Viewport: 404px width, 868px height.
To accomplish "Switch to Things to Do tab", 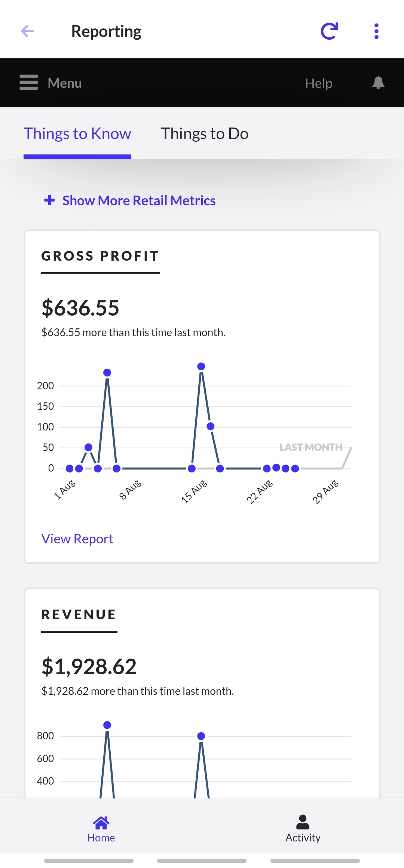I will tap(205, 134).
